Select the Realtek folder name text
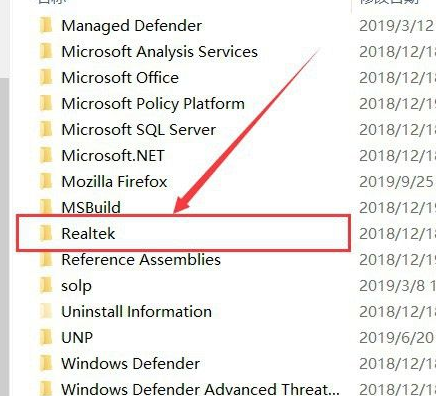Image resolution: width=436 pixels, height=396 pixels. (x=88, y=233)
